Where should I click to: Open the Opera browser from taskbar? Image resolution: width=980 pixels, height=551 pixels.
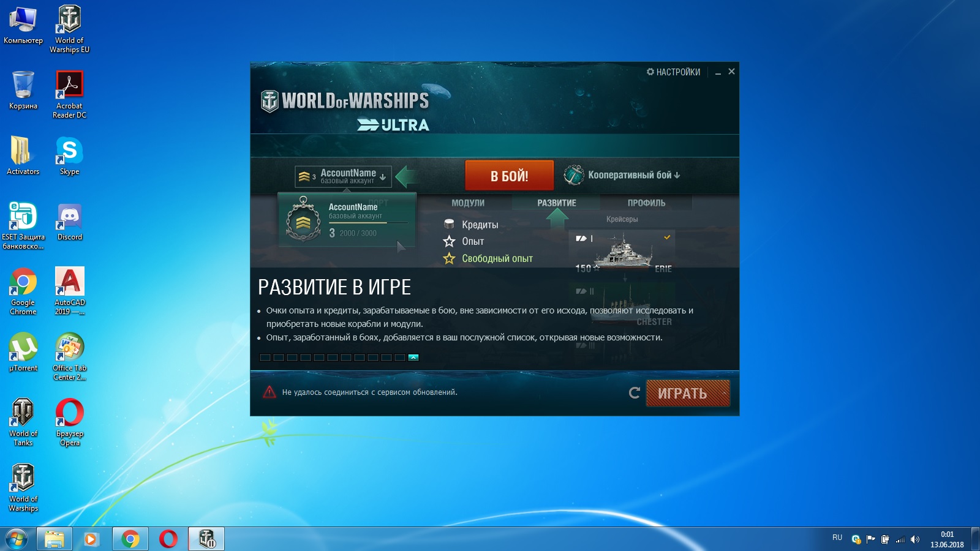coord(168,539)
